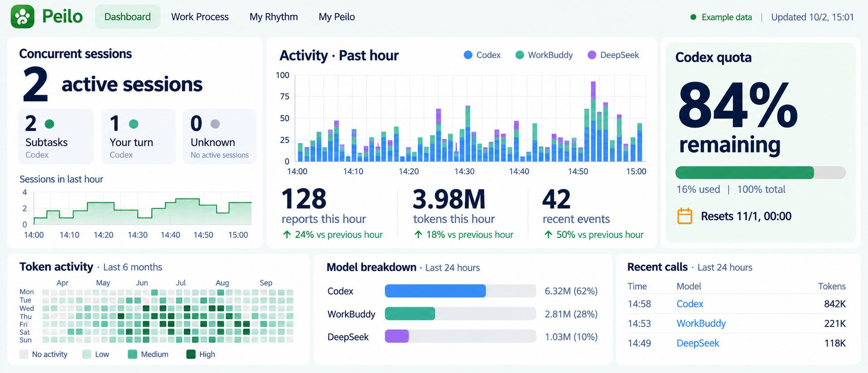This screenshot has width=868, height=373.
Task: Open the Dashboard tab
Action: tap(127, 17)
